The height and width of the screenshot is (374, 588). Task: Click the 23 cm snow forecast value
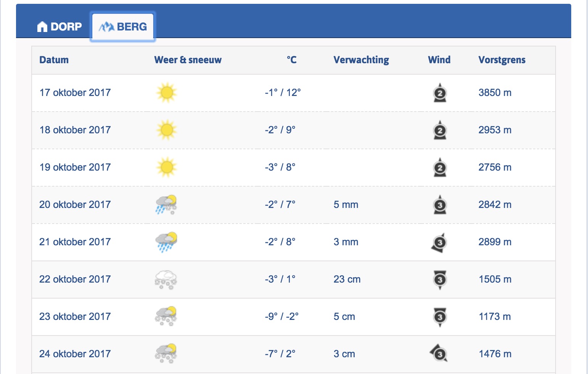pyautogui.click(x=347, y=279)
